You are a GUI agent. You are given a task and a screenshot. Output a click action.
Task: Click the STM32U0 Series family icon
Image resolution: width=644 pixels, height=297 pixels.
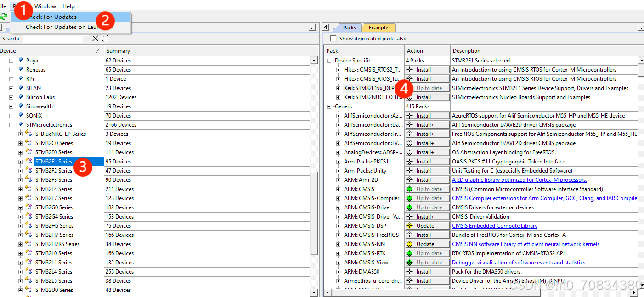coord(29,290)
